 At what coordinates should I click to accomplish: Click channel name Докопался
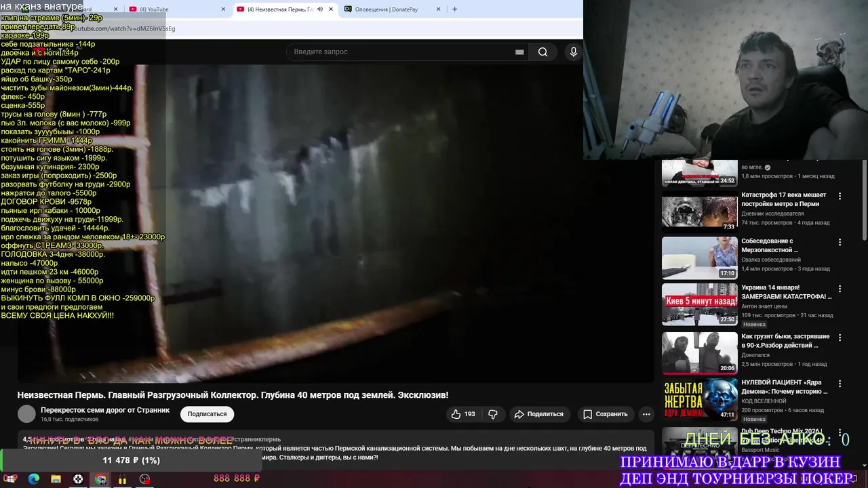click(x=755, y=354)
